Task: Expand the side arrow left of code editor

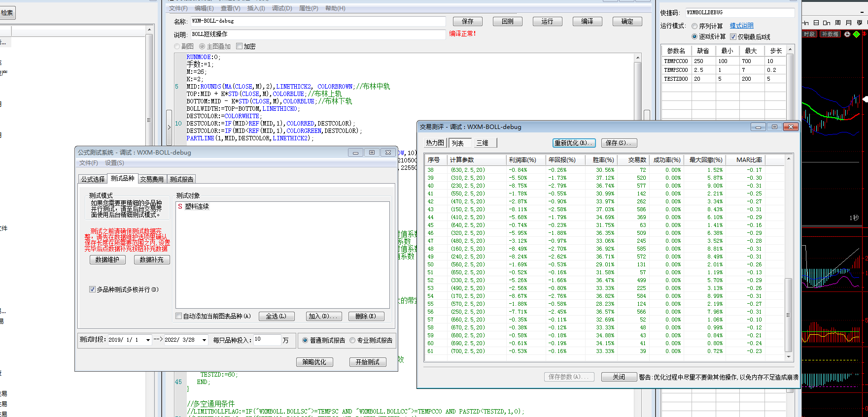Action: [169, 127]
